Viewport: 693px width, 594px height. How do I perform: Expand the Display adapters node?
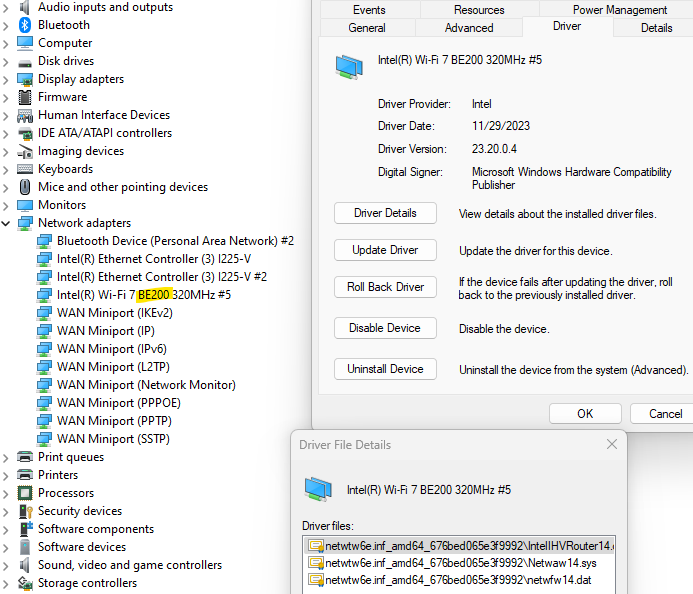coord(6,80)
